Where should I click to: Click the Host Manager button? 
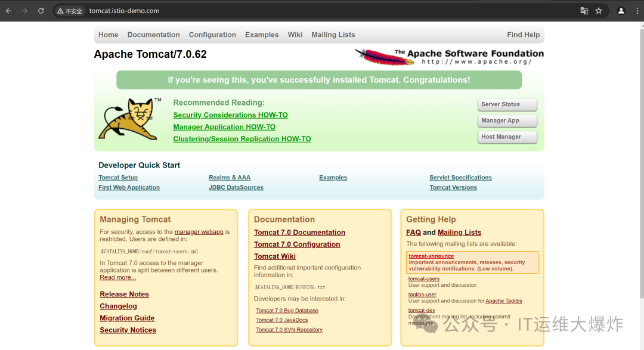pos(507,137)
